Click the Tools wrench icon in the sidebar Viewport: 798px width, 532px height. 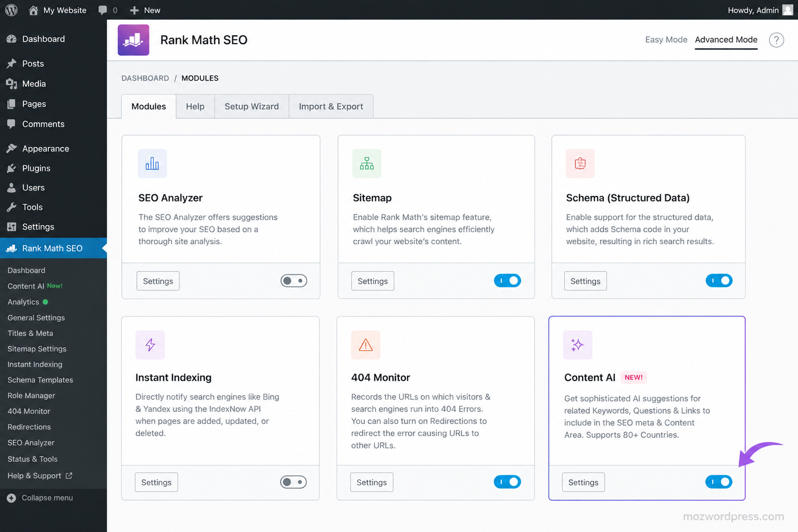[x=11, y=207]
